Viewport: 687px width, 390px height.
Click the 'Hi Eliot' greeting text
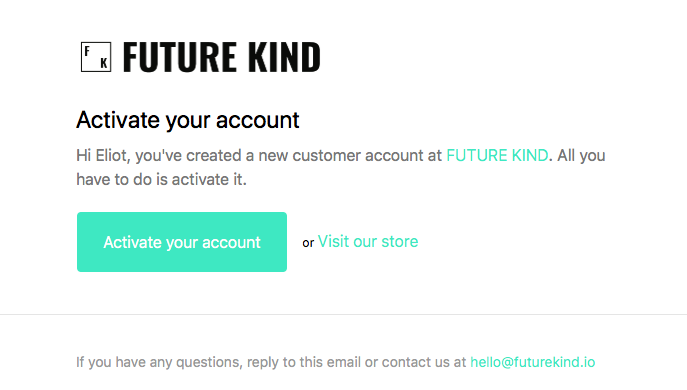[103, 156]
